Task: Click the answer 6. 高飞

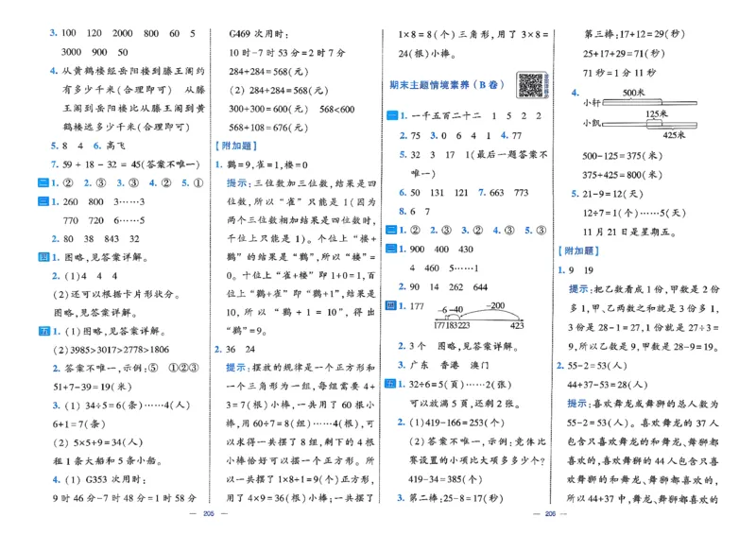Action: (109, 146)
